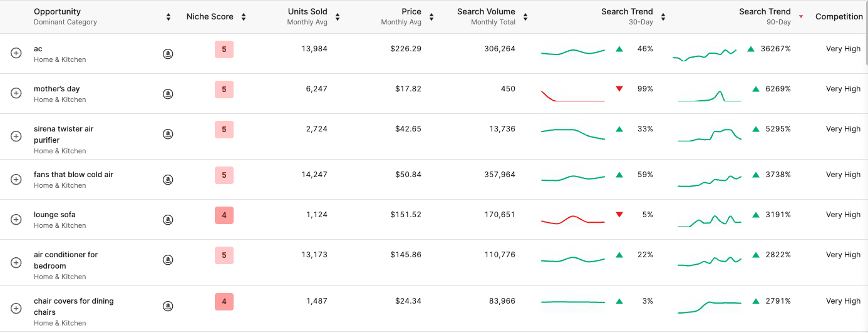Screen dimensions: 868x333
Task: Click 'Very High' competition for 'ac'
Action: [x=844, y=49]
